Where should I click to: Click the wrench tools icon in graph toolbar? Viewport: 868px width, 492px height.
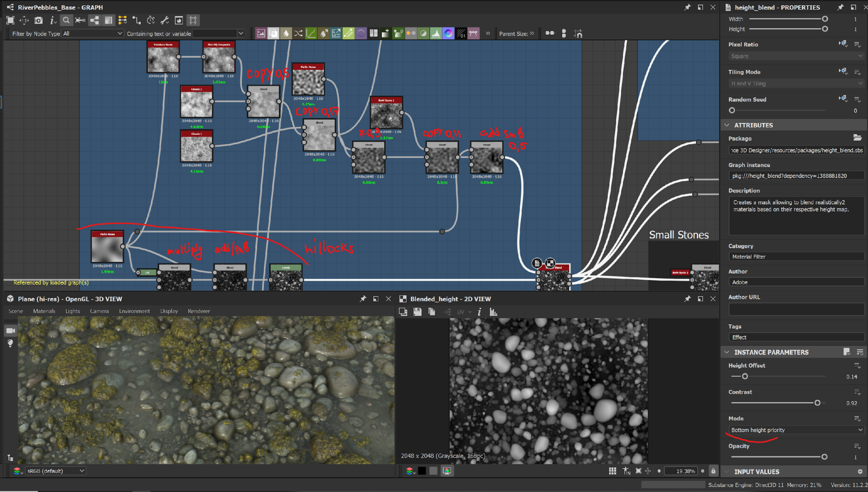pos(164,20)
